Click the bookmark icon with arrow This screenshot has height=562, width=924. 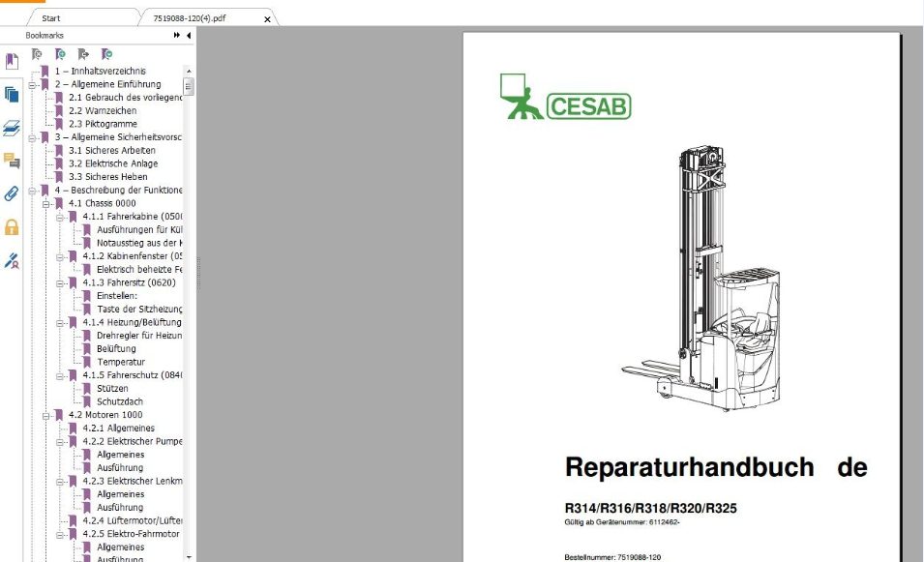[83, 54]
